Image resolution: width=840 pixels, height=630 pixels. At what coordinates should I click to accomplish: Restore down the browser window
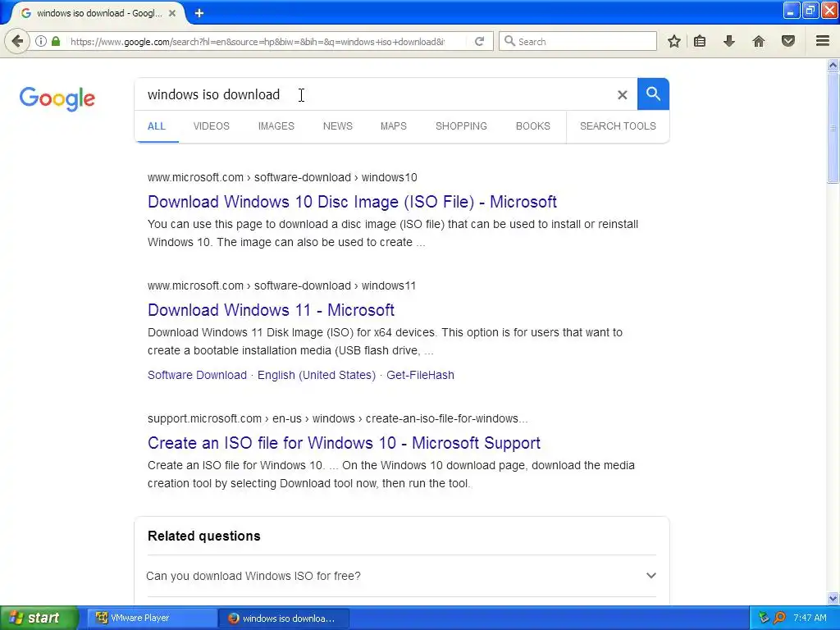[810, 10]
